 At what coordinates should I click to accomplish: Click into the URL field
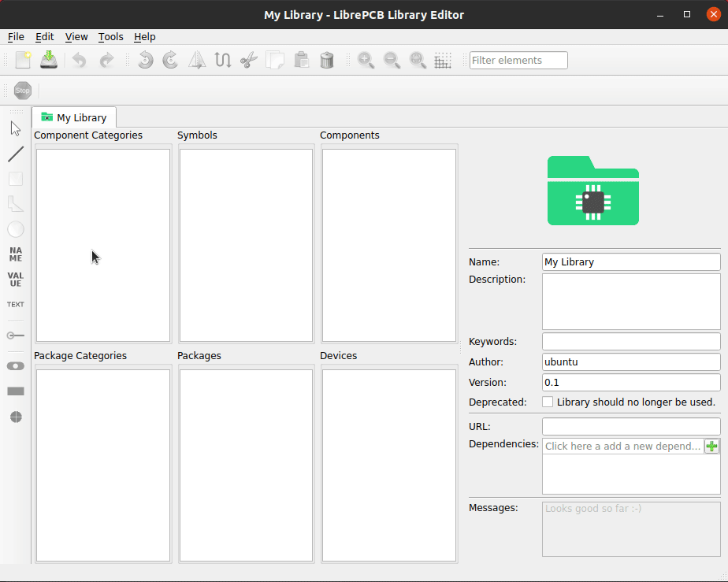631,427
